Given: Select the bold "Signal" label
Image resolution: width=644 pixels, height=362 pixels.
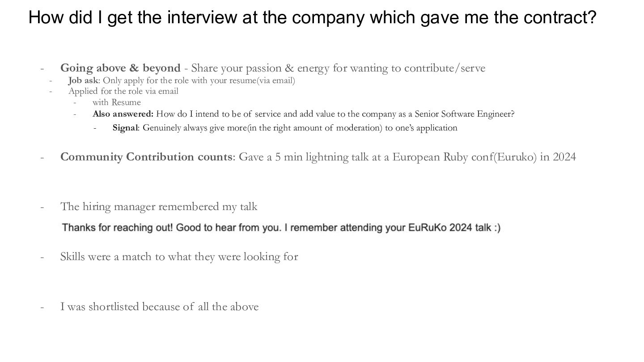Looking at the screenshot, I should tap(125, 128).
